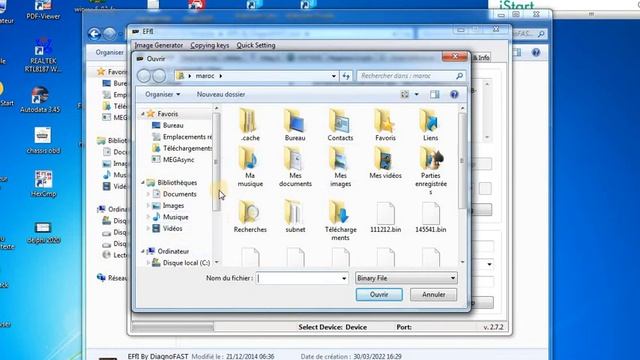Open the Image Generator menu
640x360 pixels.
[158, 45]
